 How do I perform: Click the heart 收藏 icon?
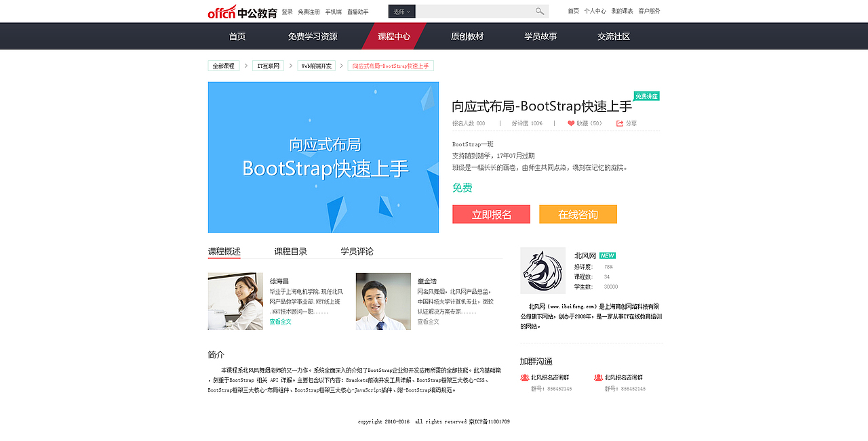pyautogui.click(x=571, y=123)
